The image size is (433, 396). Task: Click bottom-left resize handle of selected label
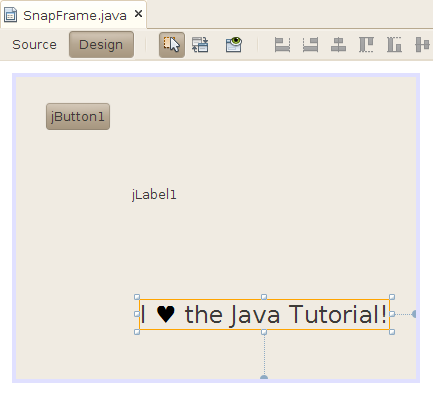(137, 332)
